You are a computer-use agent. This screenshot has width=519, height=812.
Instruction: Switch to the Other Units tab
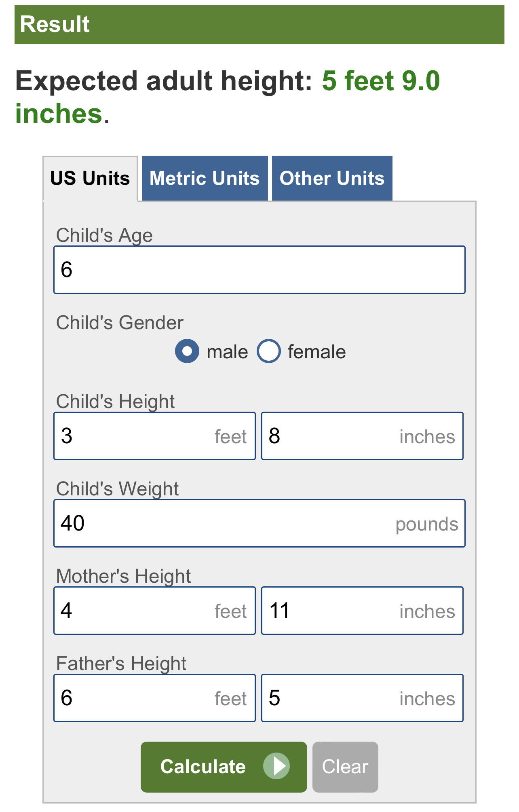coord(332,178)
